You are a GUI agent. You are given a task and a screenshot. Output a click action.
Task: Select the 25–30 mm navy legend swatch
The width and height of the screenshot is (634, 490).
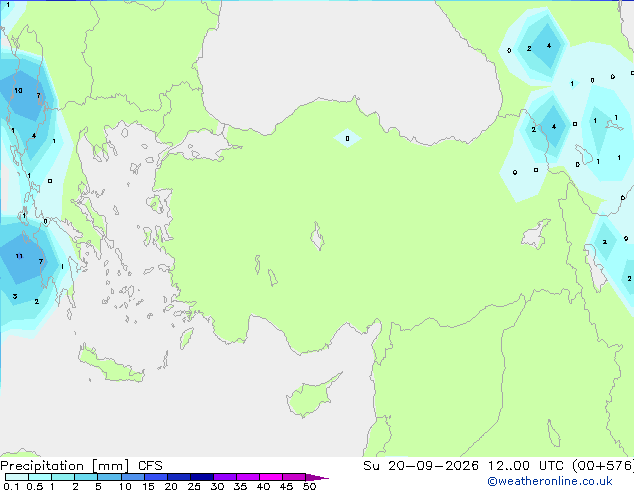[x=202, y=477]
